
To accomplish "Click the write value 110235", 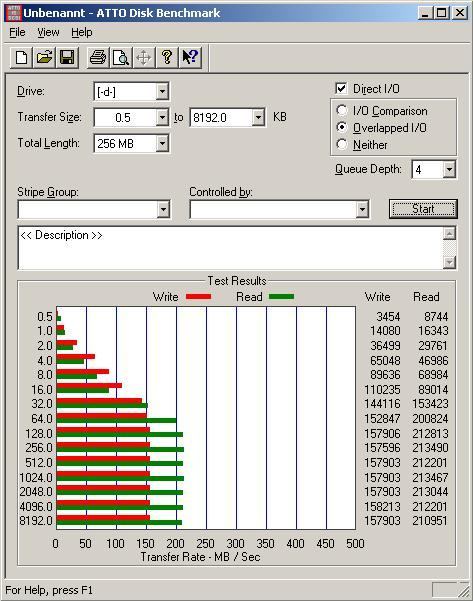I will 382,390.
